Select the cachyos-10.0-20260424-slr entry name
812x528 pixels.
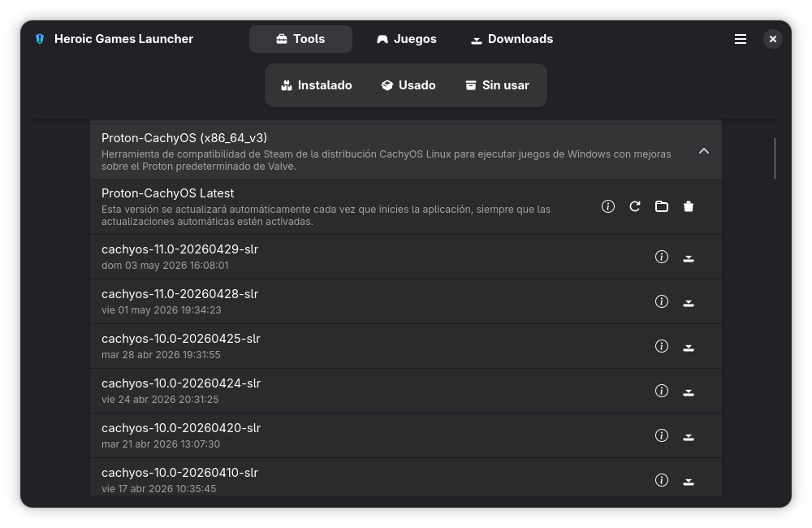click(181, 383)
